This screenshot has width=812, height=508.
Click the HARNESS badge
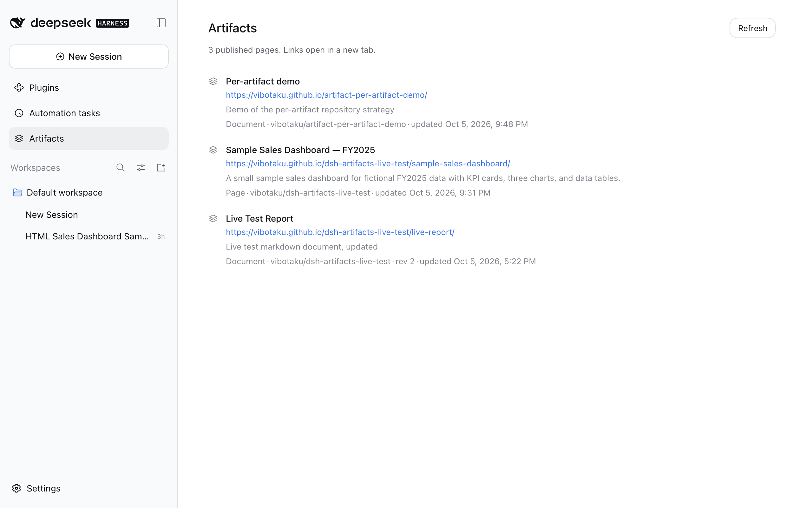112,23
